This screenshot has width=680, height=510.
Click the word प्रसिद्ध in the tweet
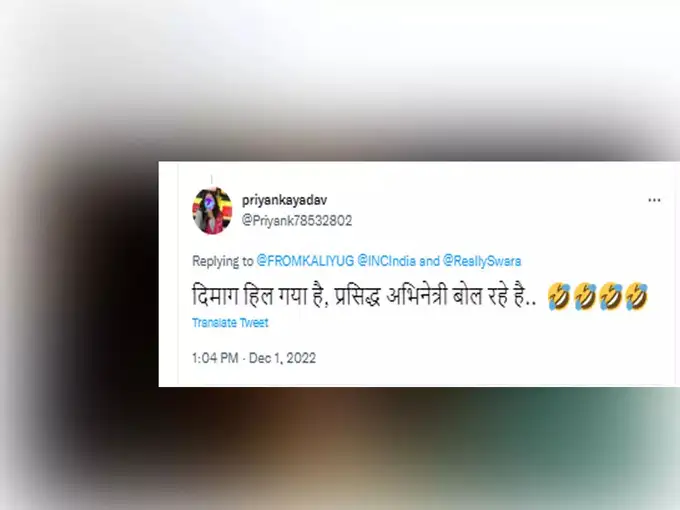coord(358,297)
